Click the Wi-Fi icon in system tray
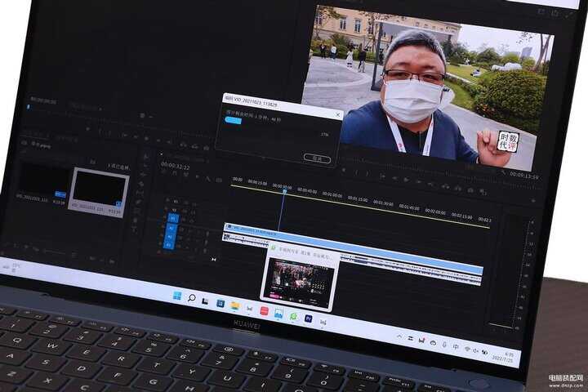The height and width of the screenshot is (392, 588). tap(466, 349)
